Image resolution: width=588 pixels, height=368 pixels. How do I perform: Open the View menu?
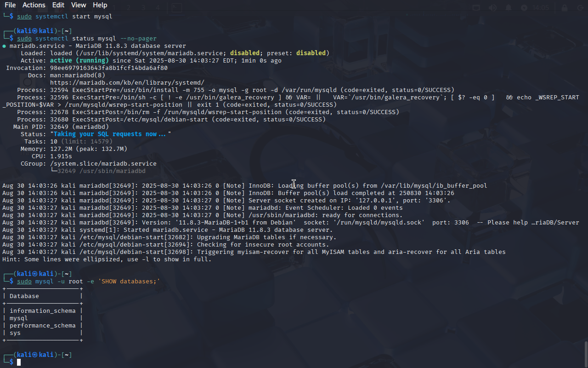[x=79, y=5]
